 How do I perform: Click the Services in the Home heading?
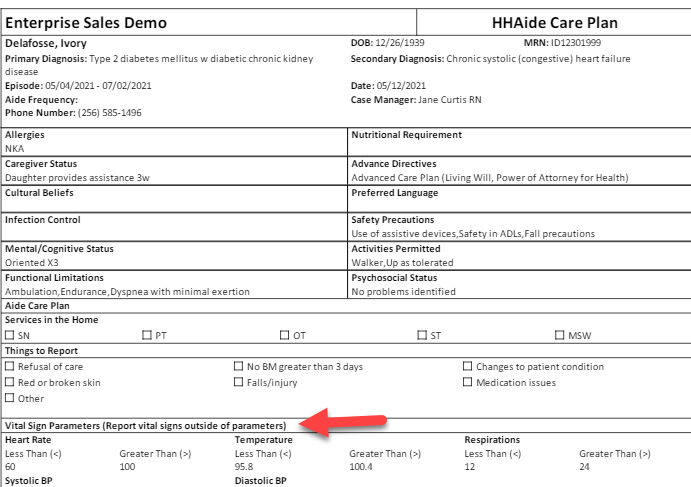pyautogui.click(x=52, y=320)
